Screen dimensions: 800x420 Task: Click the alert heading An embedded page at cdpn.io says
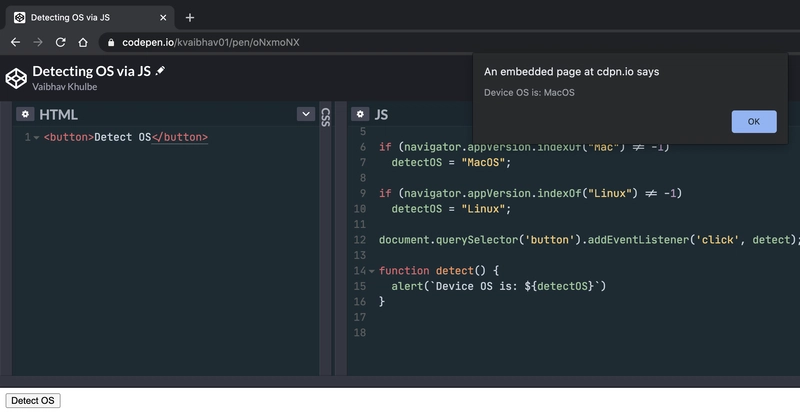pos(571,71)
